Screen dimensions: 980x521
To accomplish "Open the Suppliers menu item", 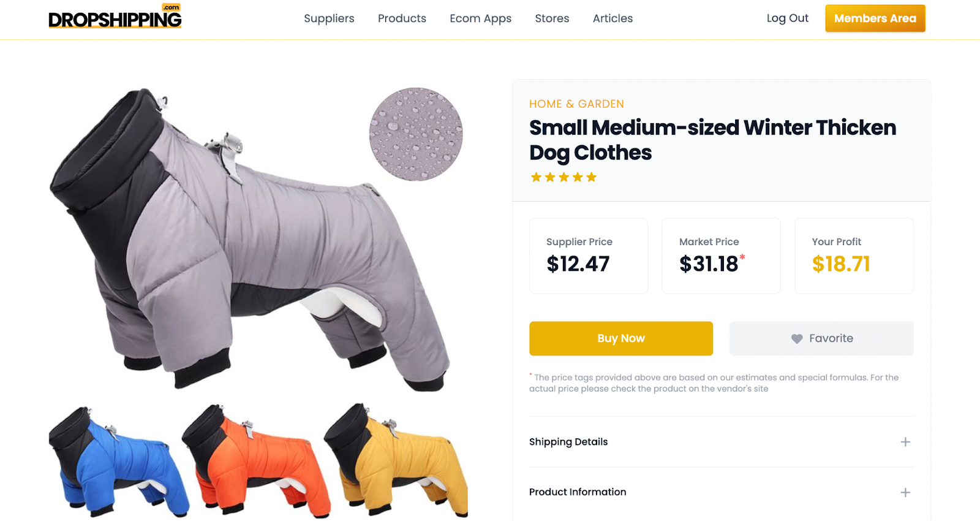I will tap(329, 18).
